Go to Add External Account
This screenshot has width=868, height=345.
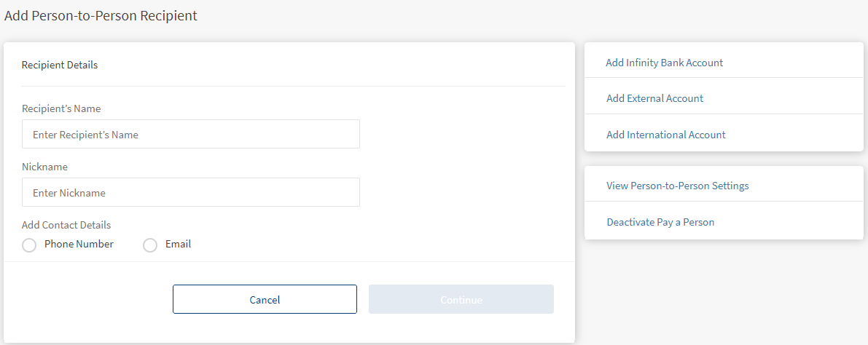(654, 98)
